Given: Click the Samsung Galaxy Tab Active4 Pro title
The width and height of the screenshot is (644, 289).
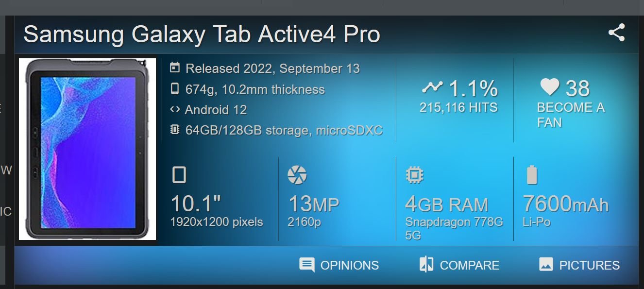Looking at the screenshot, I should coord(202,34).
